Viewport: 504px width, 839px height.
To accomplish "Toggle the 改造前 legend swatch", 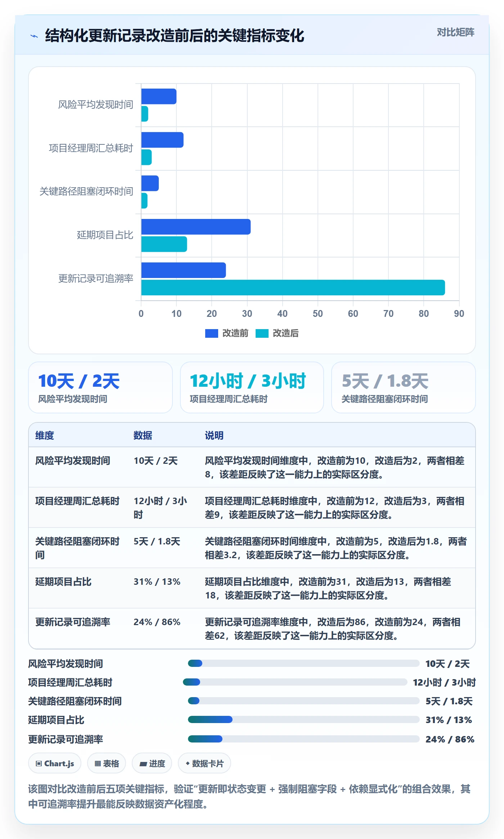I will click(x=211, y=333).
